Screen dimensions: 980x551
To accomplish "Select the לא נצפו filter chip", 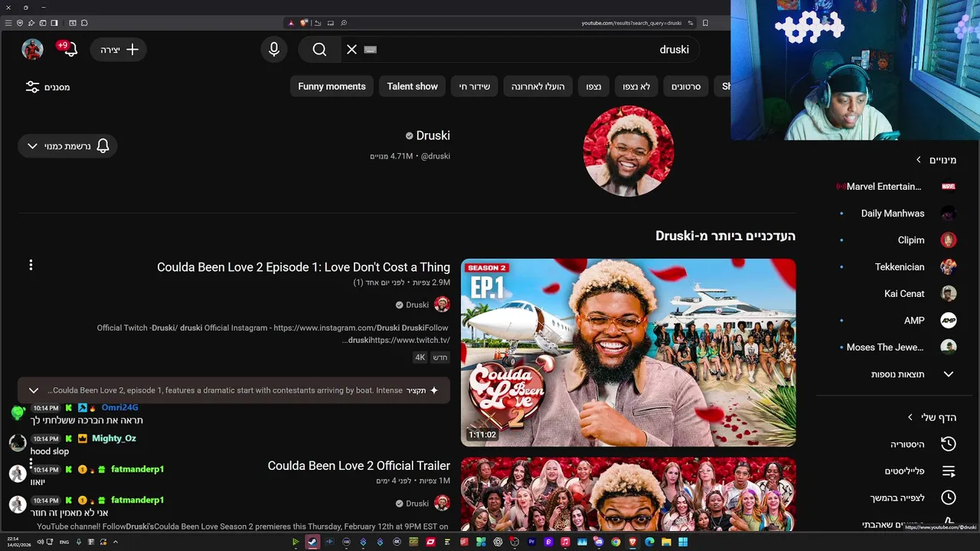I will coord(635,86).
